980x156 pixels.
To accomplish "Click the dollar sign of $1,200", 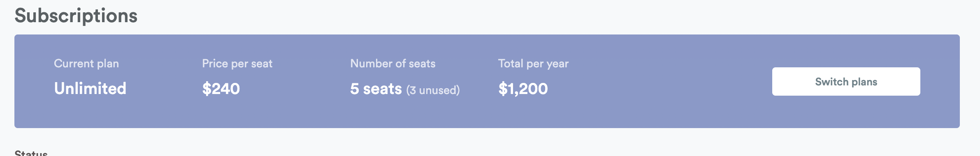I will [x=503, y=89].
